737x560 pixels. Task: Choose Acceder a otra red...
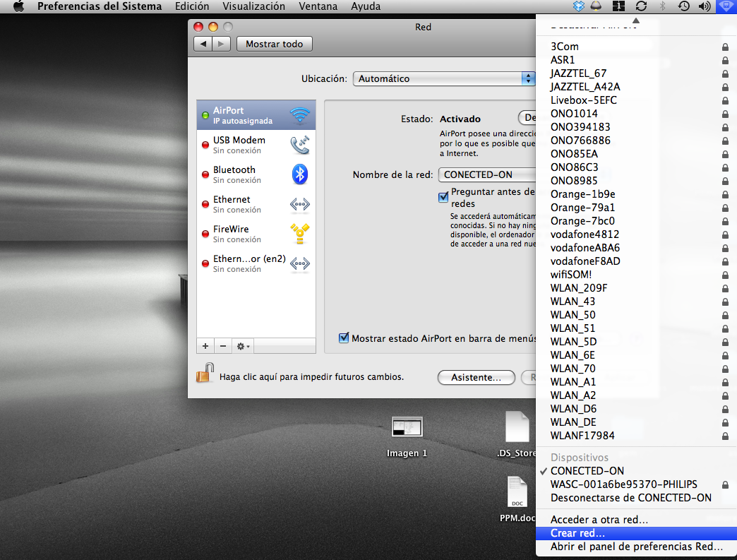(637, 520)
